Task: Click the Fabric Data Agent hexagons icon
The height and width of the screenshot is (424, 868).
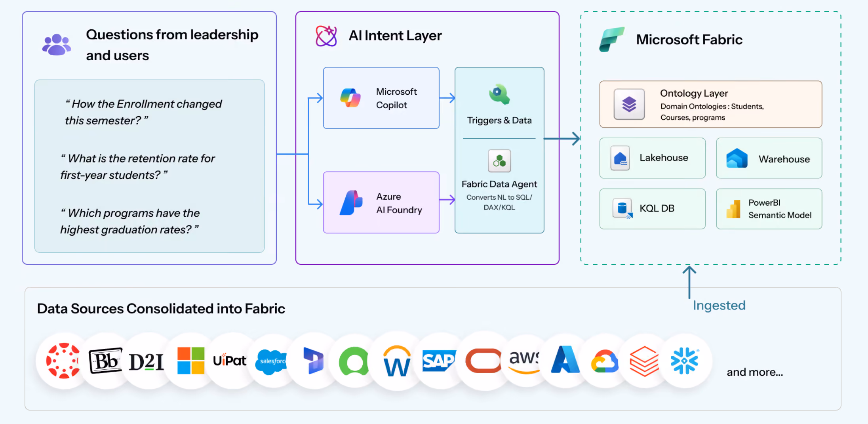Action: coord(499,161)
